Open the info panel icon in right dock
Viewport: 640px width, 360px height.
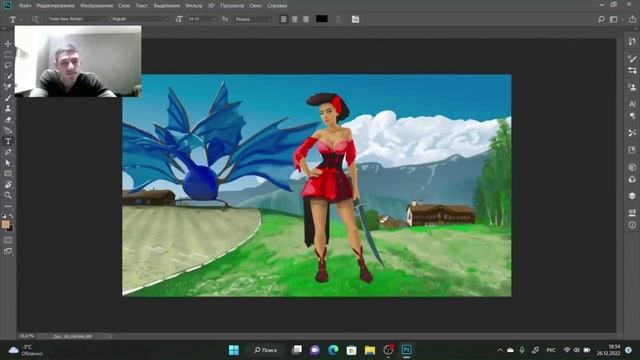632,225
